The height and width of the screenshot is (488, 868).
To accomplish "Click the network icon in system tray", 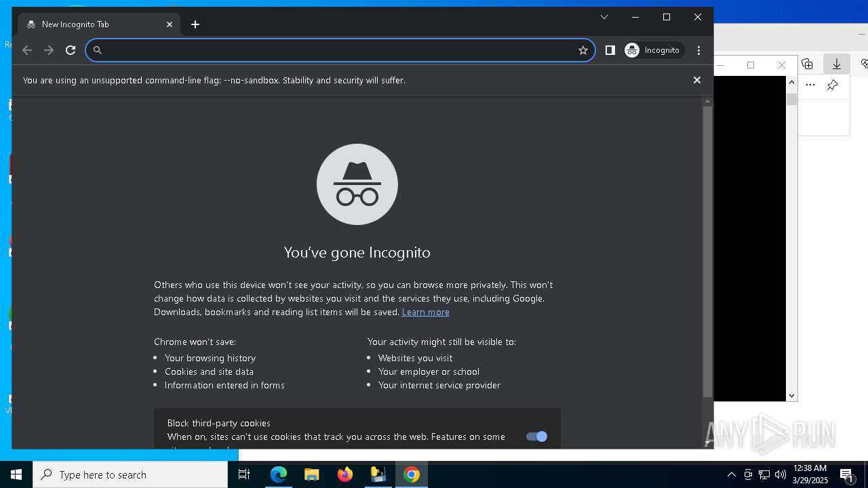I will (x=764, y=474).
